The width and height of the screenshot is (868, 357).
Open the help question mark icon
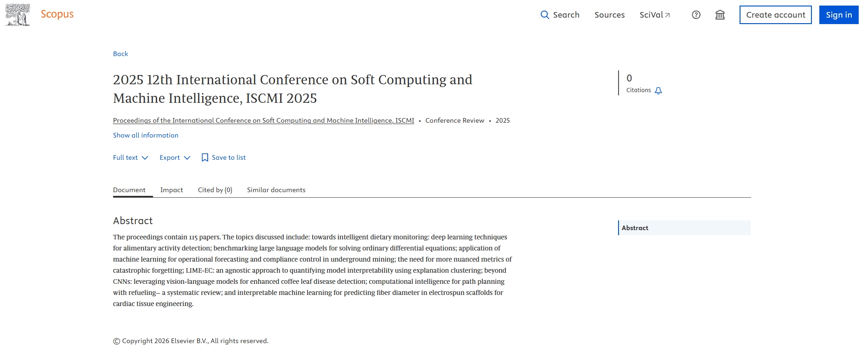coord(696,15)
